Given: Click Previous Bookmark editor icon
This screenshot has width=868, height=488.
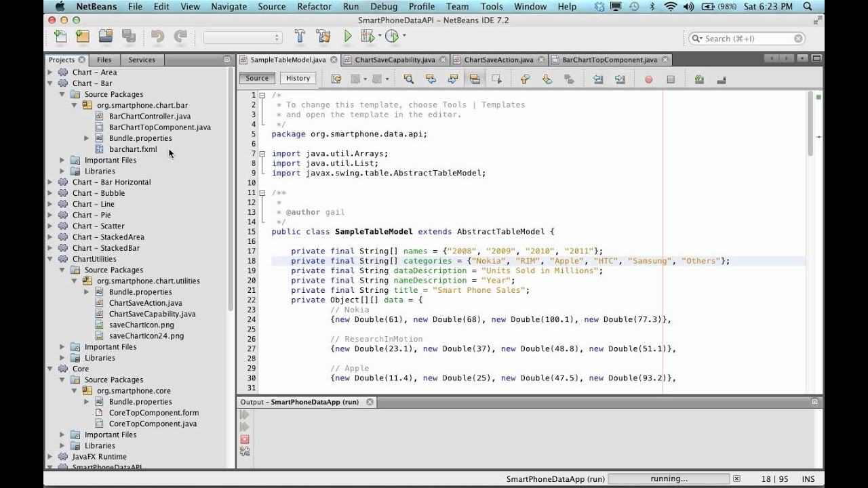Looking at the screenshot, I should tap(525, 79).
